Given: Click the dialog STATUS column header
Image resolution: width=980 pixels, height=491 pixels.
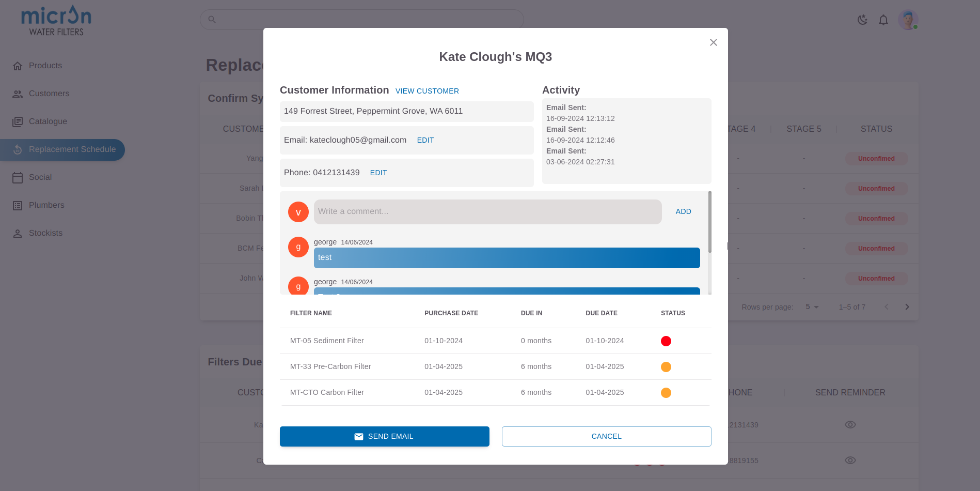Looking at the screenshot, I should pyautogui.click(x=673, y=313).
